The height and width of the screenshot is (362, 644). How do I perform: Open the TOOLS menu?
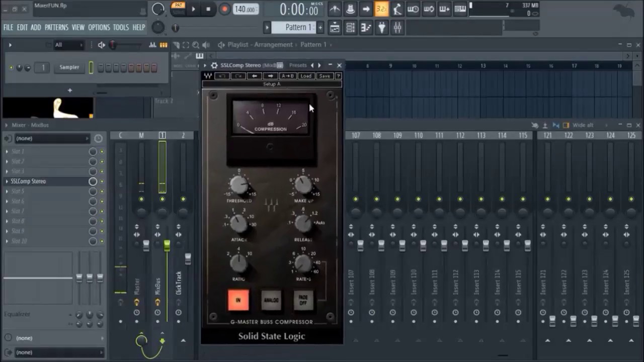[121, 28]
